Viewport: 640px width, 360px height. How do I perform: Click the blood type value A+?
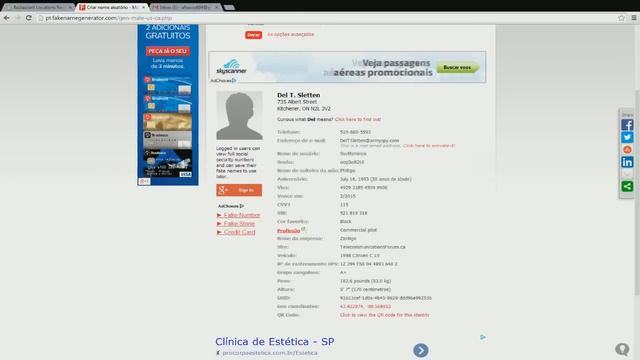click(x=343, y=273)
